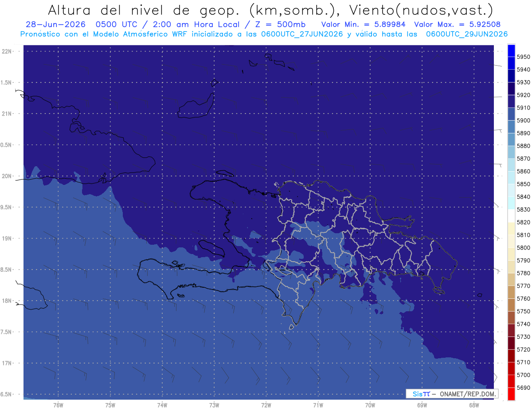Click the 19N latitude label
The width and height of the screenshot is (532, 411).
click(7, 238)
